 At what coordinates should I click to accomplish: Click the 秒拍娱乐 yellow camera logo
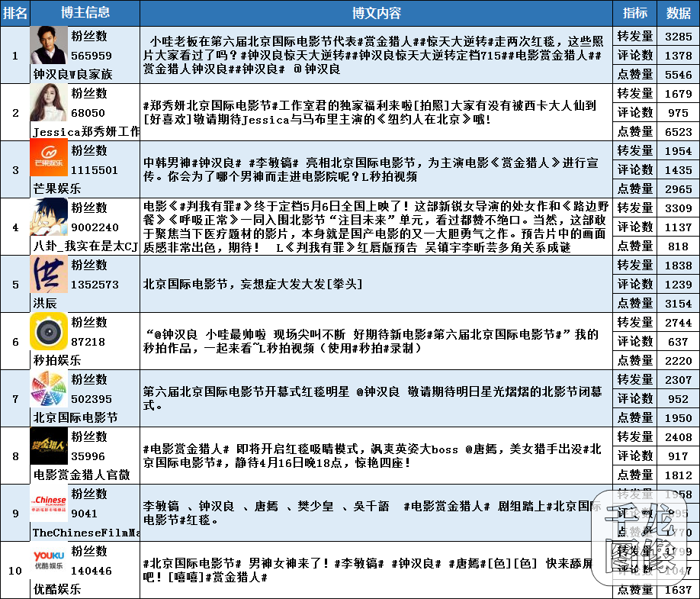coord(49,331)
